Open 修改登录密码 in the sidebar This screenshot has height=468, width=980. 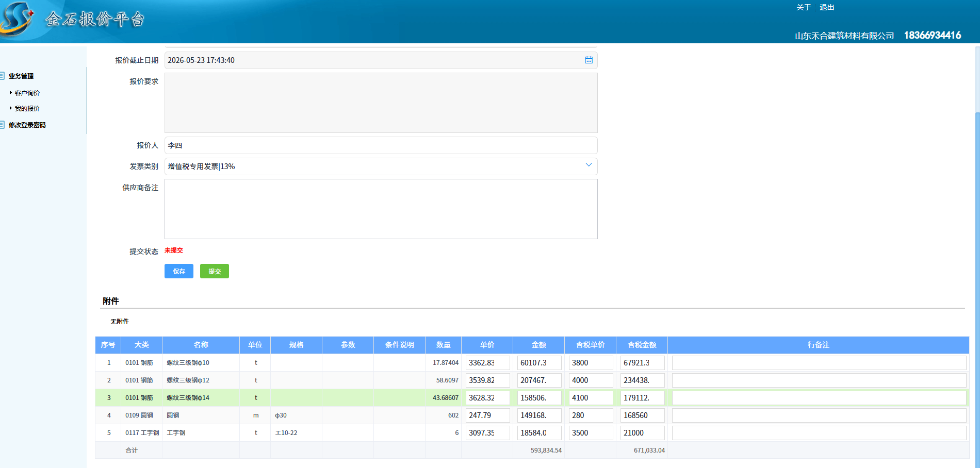tap(27, 125)
